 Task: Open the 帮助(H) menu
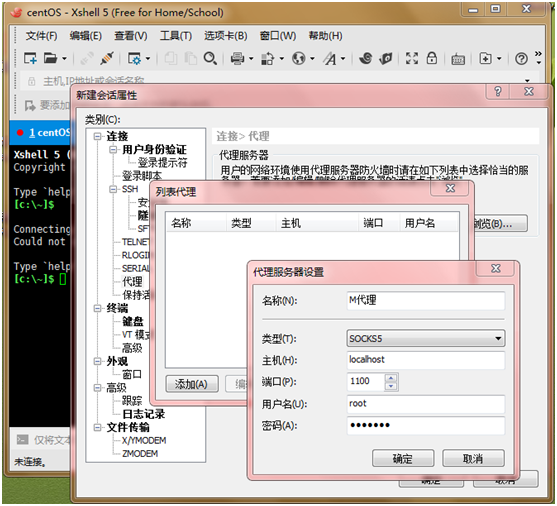pos(325,36)
